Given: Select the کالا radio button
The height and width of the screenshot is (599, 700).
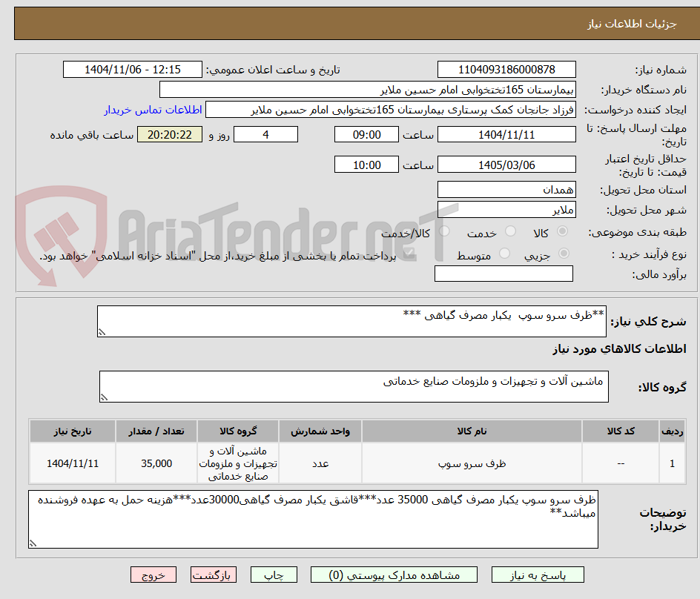Looking at the screenshot, I should point(563,231).
